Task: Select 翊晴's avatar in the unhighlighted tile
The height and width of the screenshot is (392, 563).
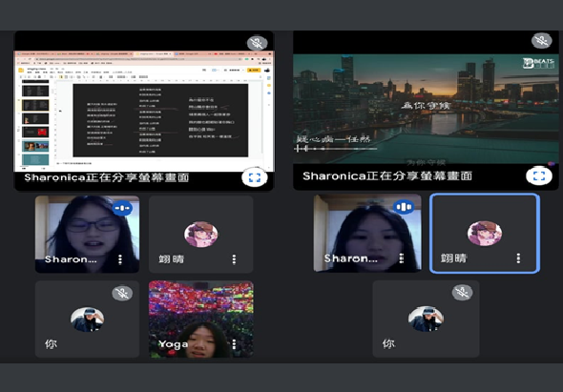Action: 201,235
